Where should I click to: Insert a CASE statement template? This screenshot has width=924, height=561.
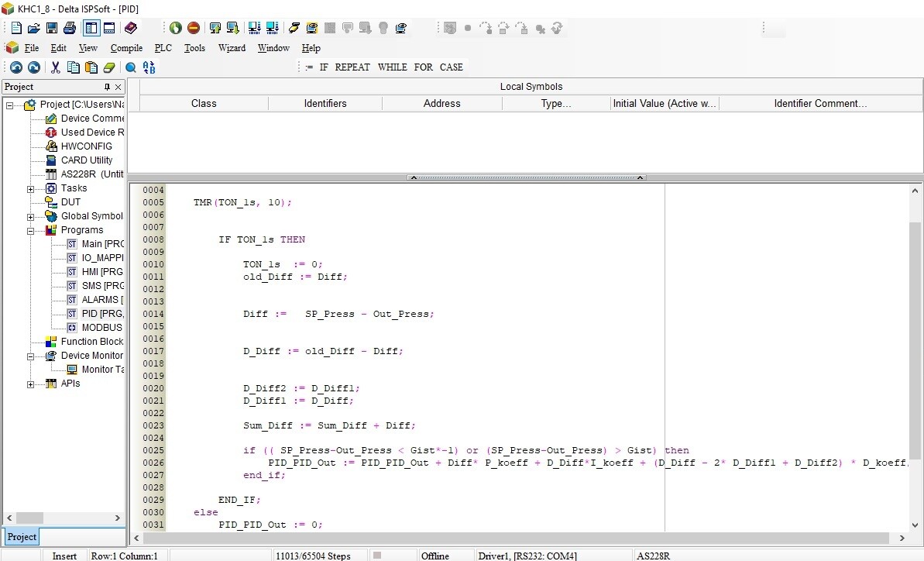point(451,67)
